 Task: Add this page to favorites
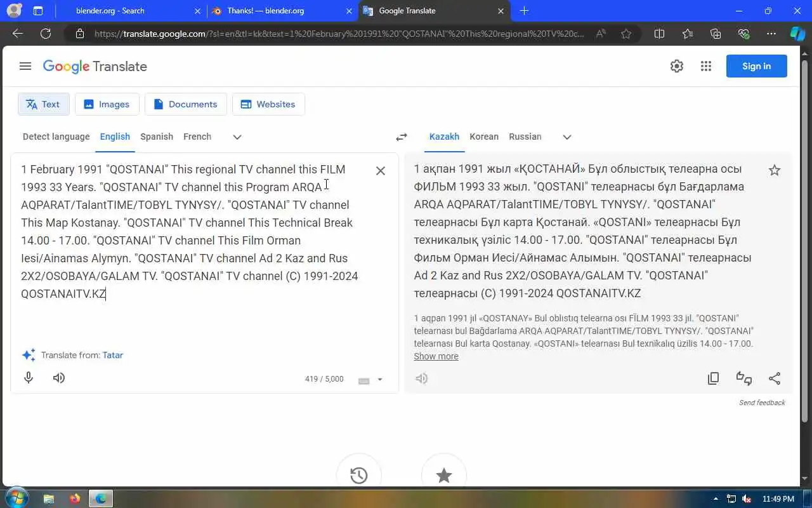pyautogui.click(x=626, y=34)
